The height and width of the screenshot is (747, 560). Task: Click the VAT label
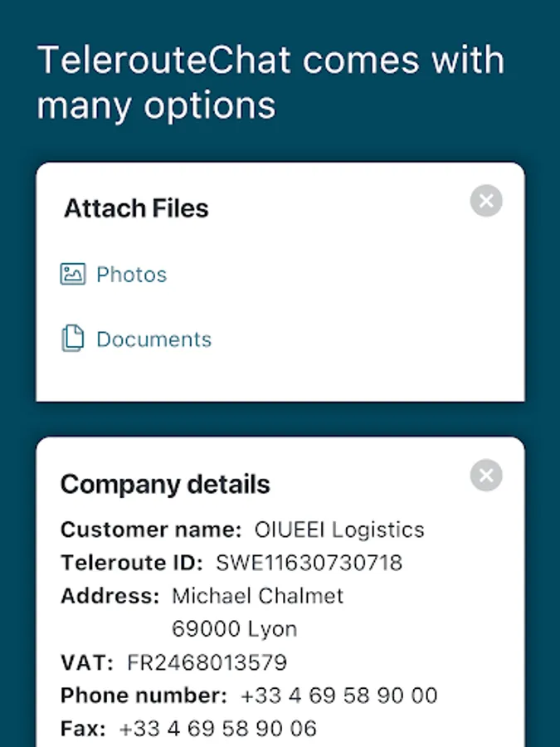pyautogui.click(x=87, y=662)
